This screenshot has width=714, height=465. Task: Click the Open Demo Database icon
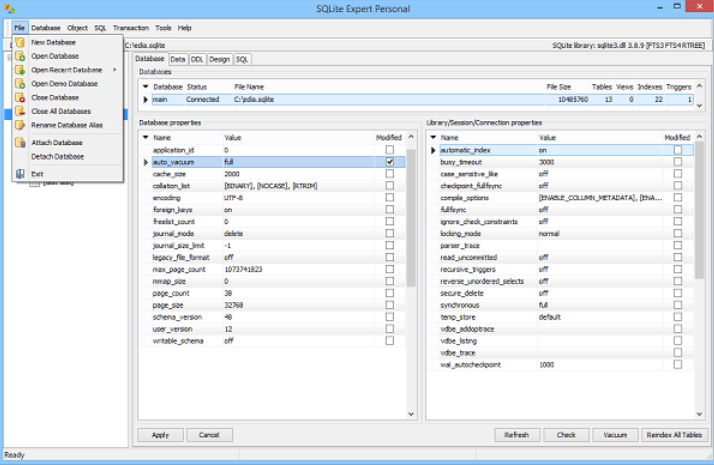pos(20,84)
